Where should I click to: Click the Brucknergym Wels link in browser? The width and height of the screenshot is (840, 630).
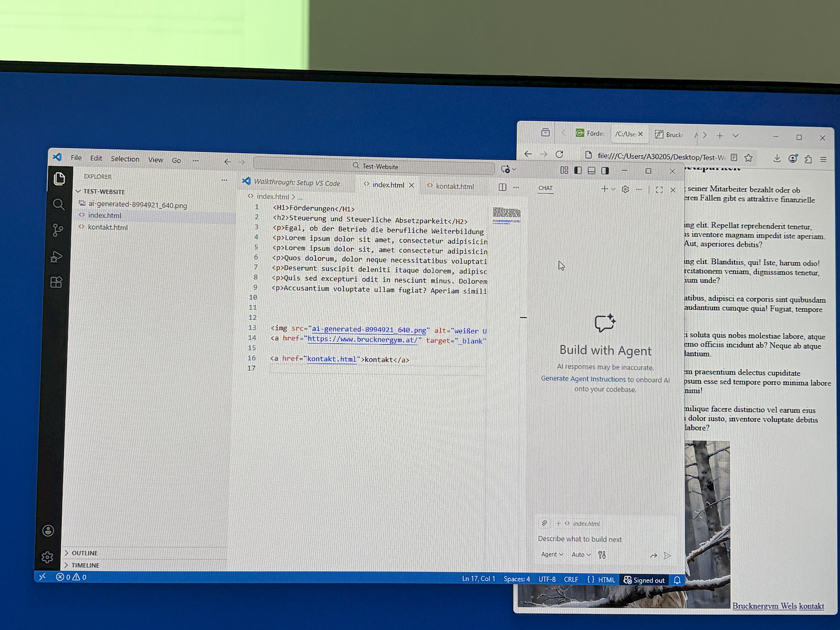pos(764,606)
